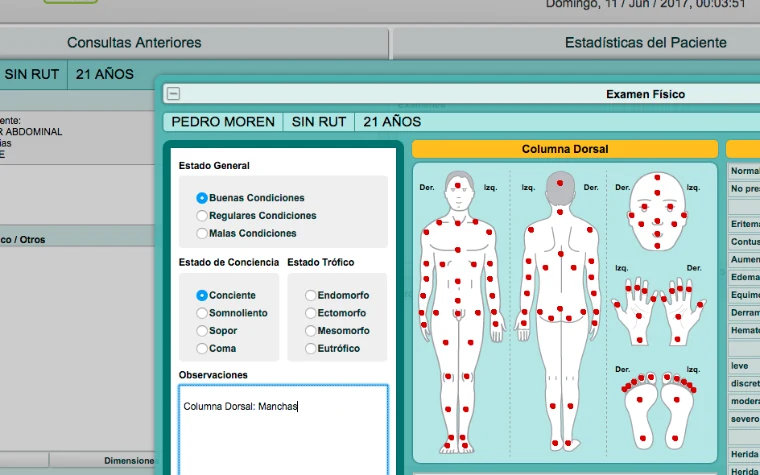Click the Columna Dorsal orange header

point(565,149)
